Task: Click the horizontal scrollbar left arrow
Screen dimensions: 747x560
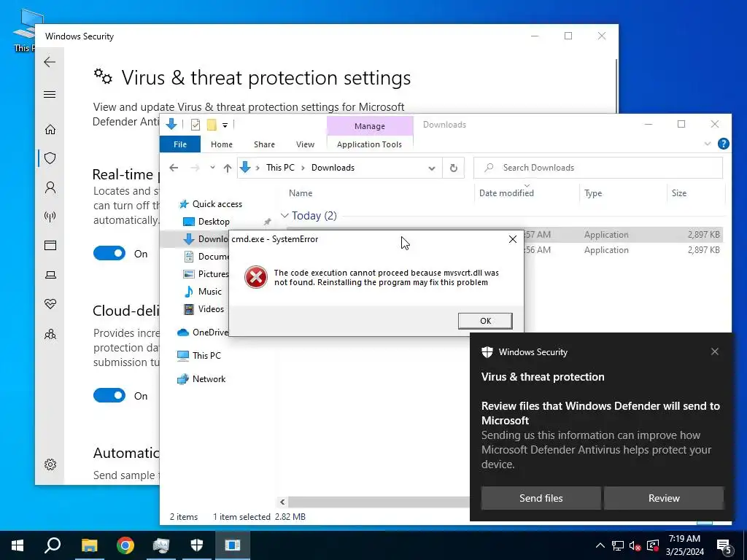Action: pos(282,502)
